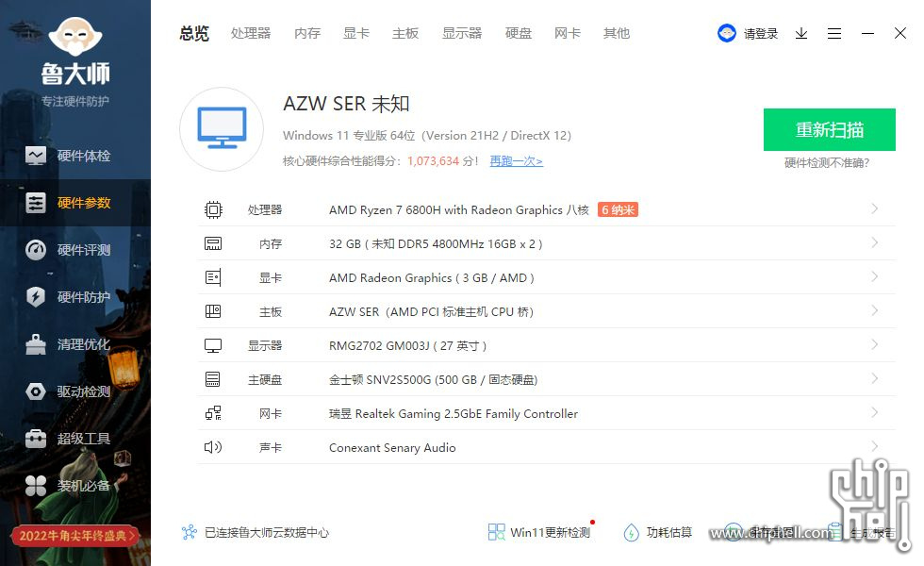Screen dimensions: 924x566
Task: Switch to the 硬盘 tab
Action: point(518,34)
